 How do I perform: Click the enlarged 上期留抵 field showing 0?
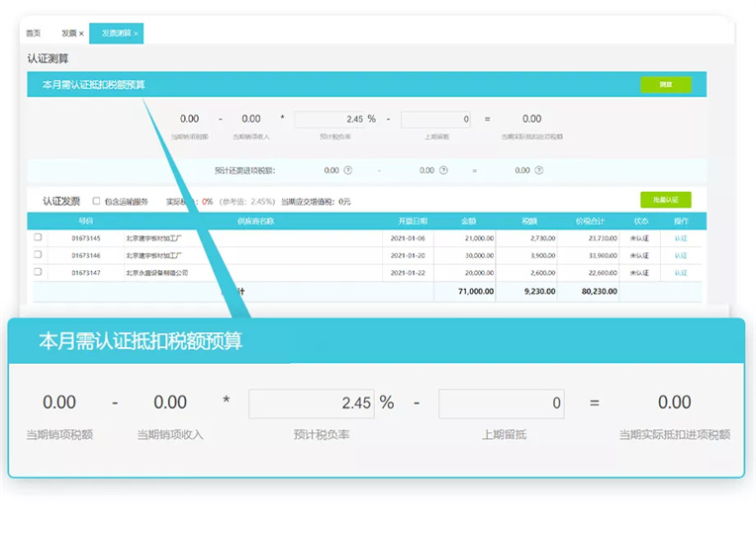[501, 403]
